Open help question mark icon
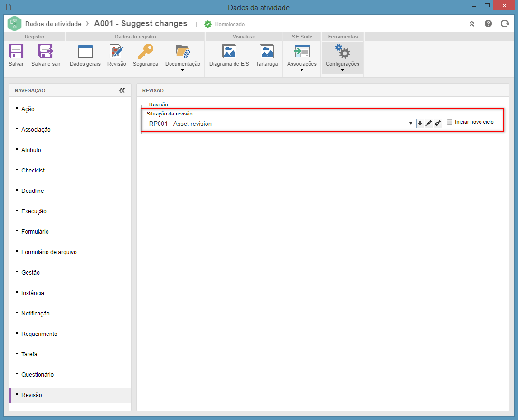 (x=488, y=23)
